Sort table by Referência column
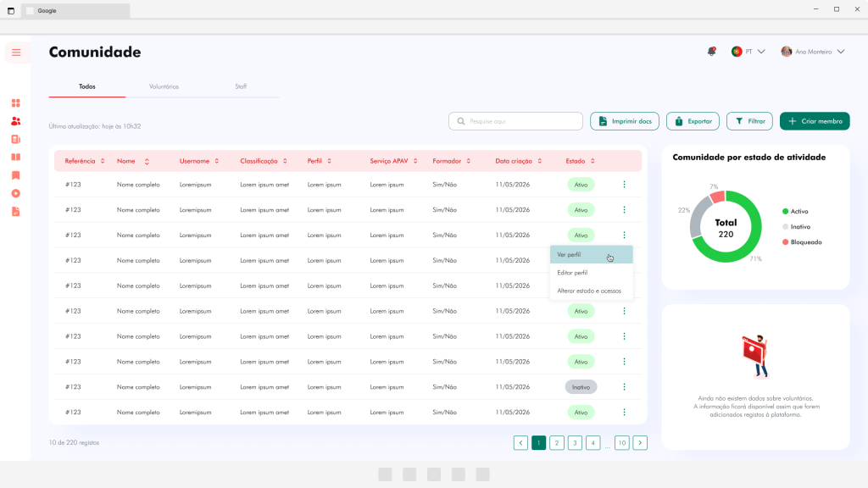The height and width of the screenshot is (488, 868). point(85,161)
